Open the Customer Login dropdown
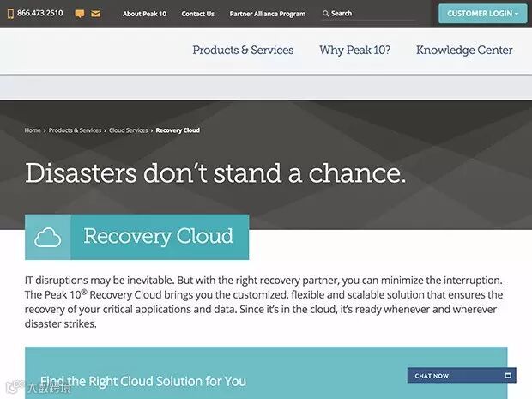This screenshot has height=399, width=532. pyautogui.click(x=482, y=14)
